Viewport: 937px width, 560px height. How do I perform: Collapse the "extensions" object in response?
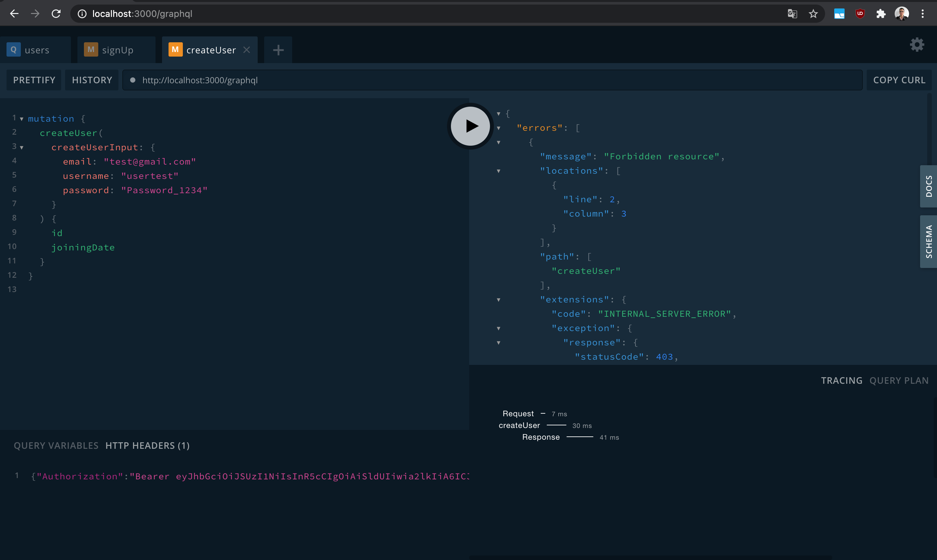(x=499, y=300)
